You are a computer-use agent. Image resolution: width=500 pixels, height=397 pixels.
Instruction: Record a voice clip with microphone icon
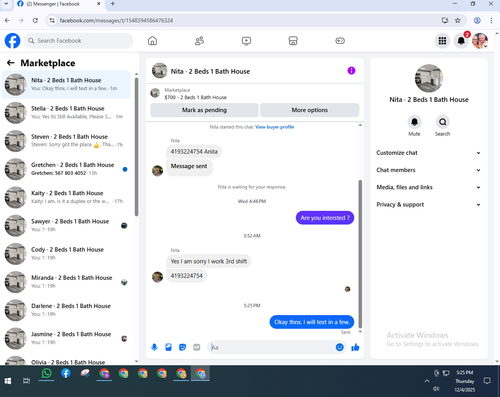154,347
